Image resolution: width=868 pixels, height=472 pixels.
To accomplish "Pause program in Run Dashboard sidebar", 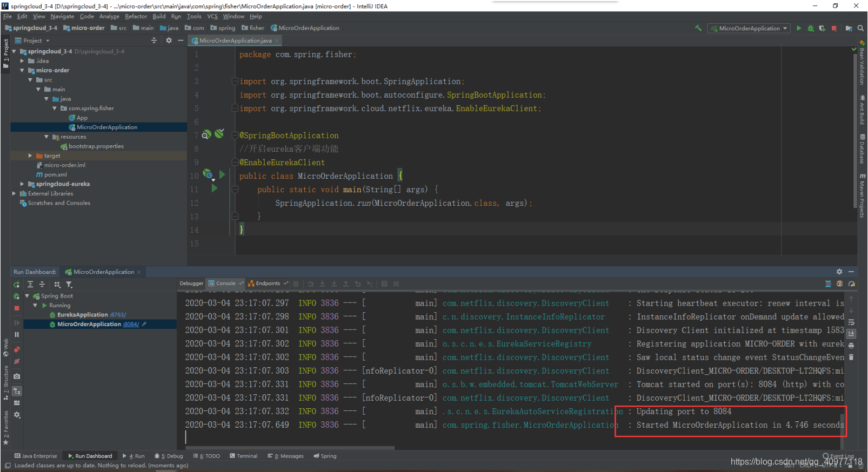I will [x=17, y=334].
